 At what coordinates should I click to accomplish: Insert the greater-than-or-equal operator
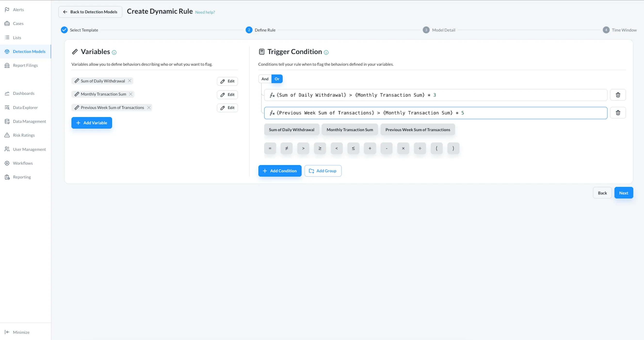click(320, 148)
